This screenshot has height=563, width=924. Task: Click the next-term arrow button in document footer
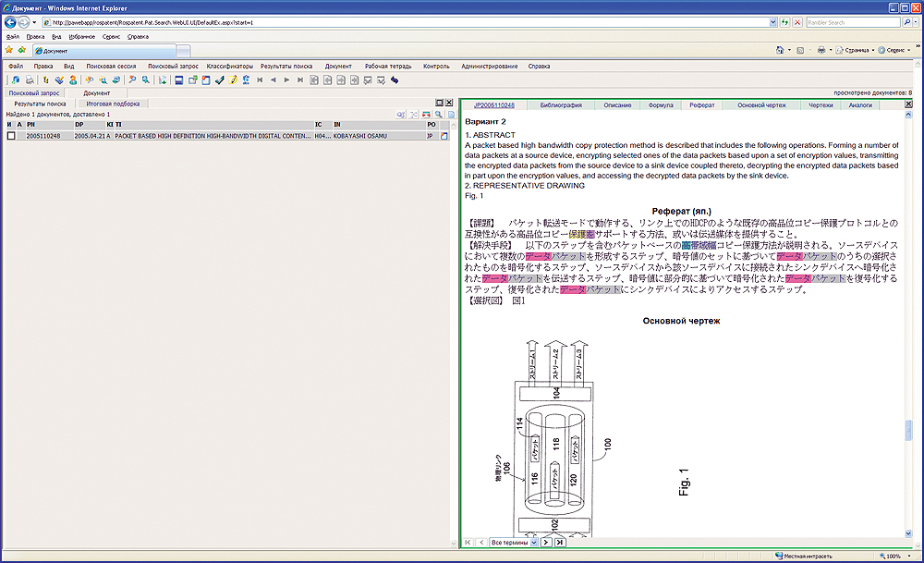[546, 542]
